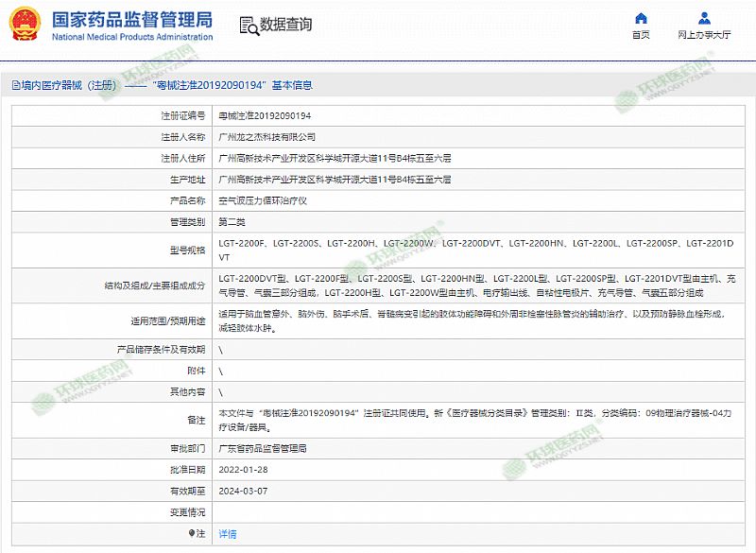This screenshot has width=756, height=553.
Task: Click the expiry date 2024-03-07
Action: coord(241,491)
